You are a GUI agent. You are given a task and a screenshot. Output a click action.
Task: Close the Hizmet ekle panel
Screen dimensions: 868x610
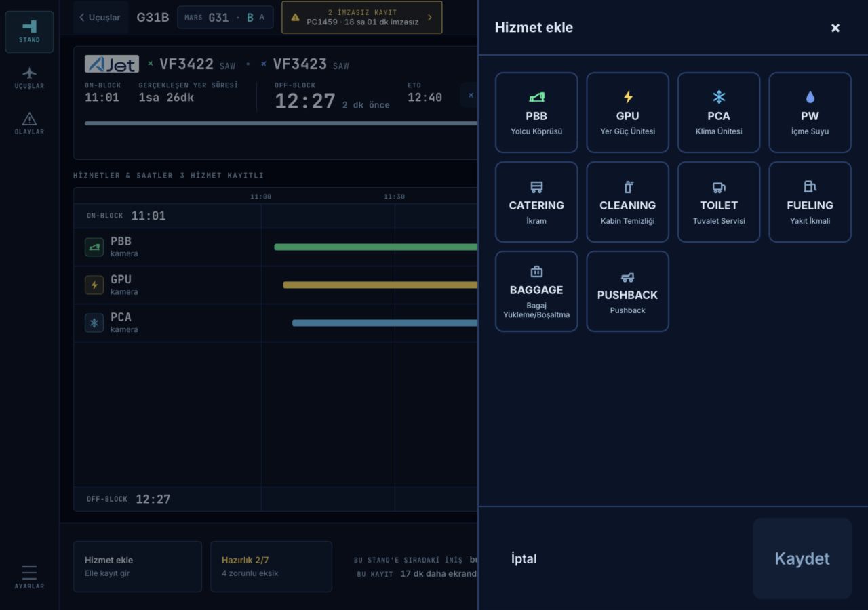click(835, 28)
